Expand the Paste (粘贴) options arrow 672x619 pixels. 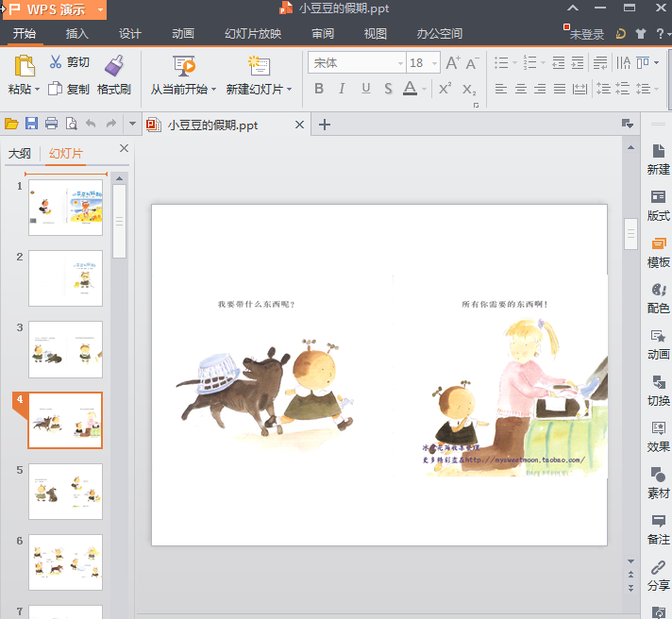(x=38, y=89)
